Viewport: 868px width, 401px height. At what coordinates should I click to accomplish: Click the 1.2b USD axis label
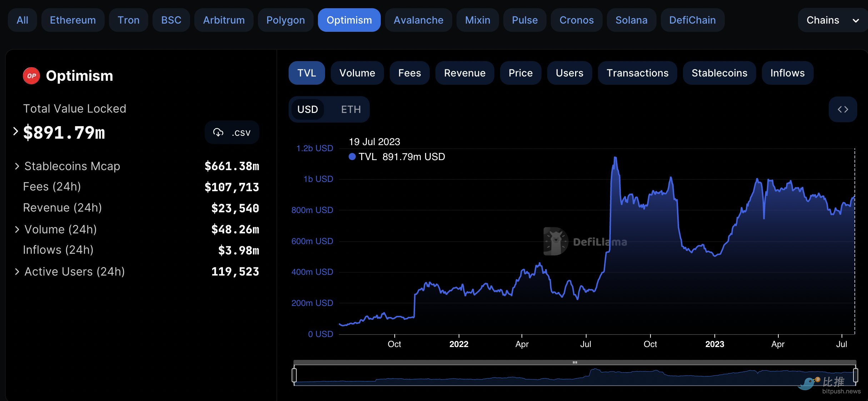(315, 148)
